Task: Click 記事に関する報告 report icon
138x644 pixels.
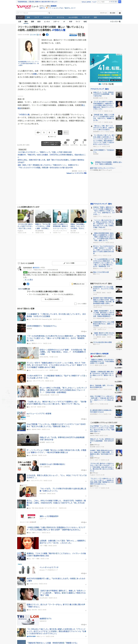Action: click(x=24, y=145)
